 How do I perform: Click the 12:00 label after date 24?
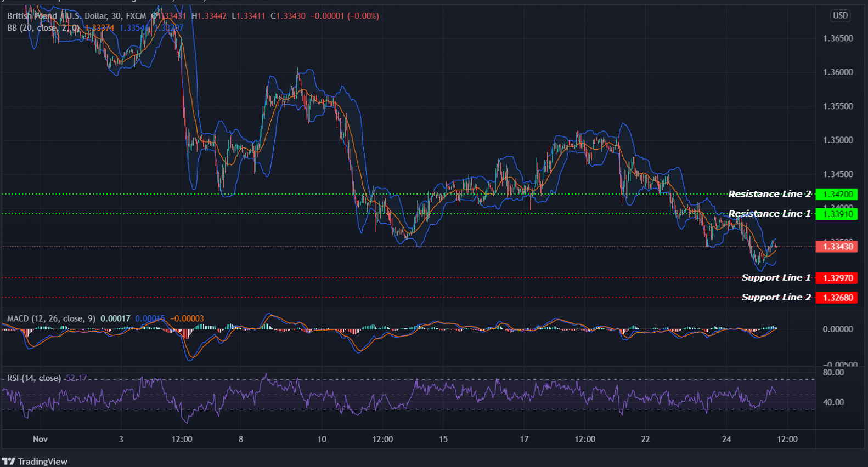point(787,439)
